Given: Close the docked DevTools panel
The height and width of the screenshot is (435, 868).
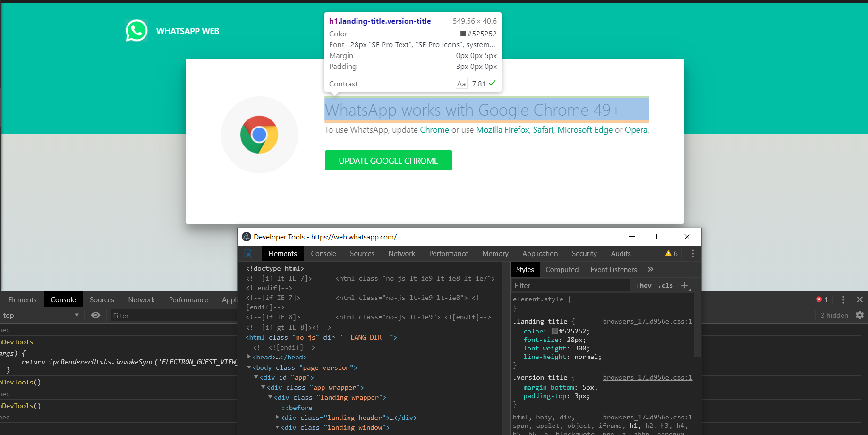Looking at the screenshot, I should [x=859, y=299].
